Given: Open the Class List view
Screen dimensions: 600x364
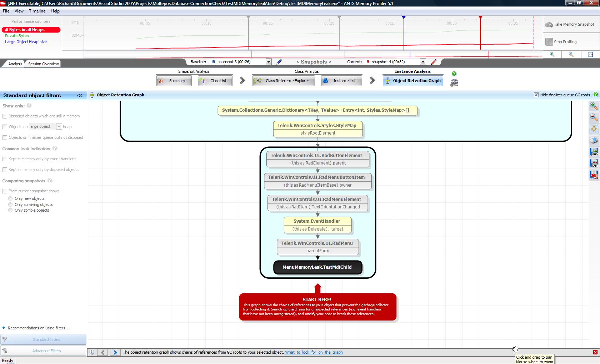Looking at the screenshot, I should pos(215,81).
